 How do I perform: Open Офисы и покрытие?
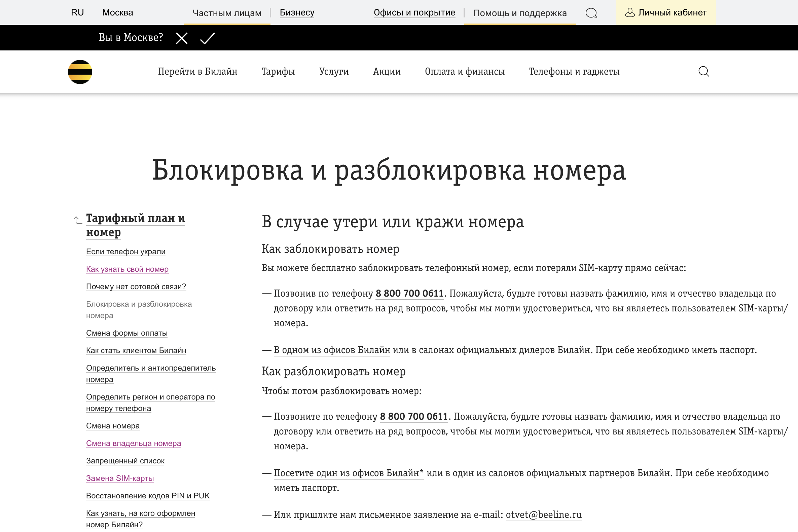tap(415, 12)
